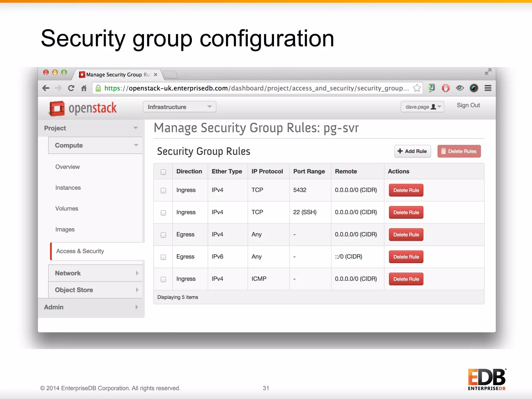Click the browser home icon
The image size is (532, 399).
(84, 88)
